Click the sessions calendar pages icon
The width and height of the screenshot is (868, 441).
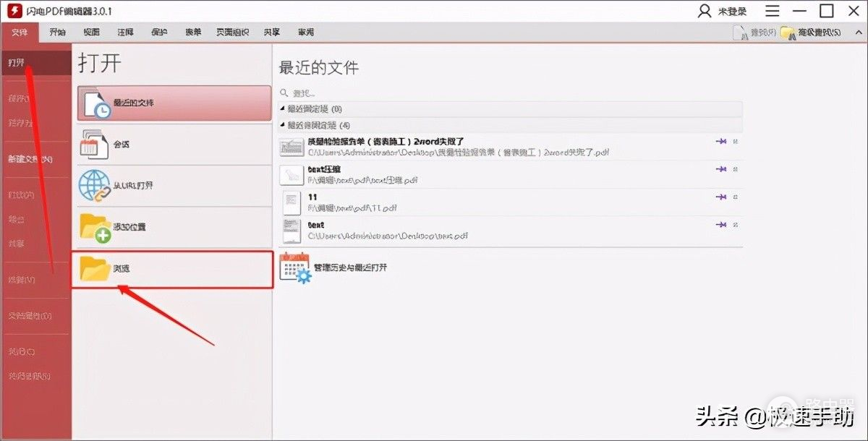coord(93,144)
